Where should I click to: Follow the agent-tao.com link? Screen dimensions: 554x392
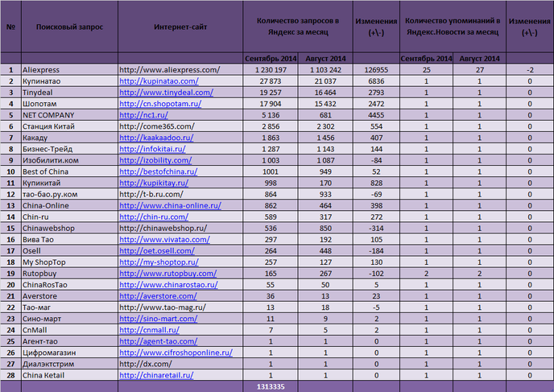tap(159, 341)
